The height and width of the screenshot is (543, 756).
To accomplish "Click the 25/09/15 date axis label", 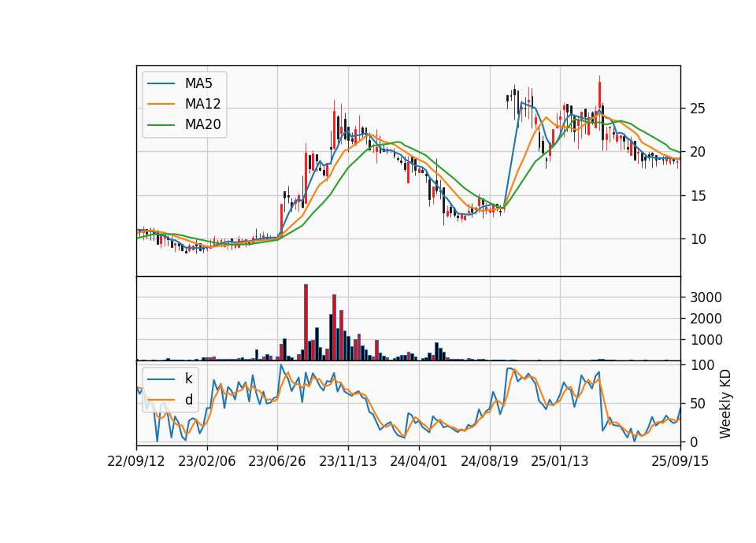I will click(680, 461).
